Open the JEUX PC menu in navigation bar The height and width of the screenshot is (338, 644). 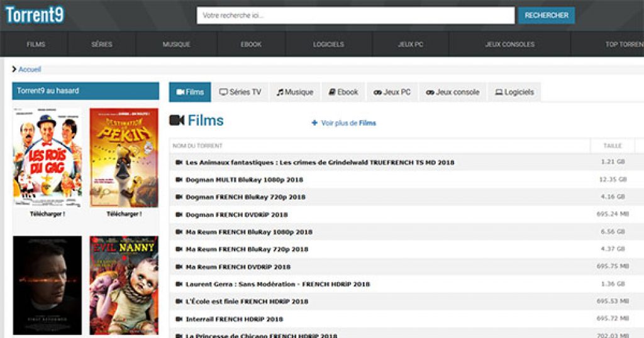pos(410,45)
